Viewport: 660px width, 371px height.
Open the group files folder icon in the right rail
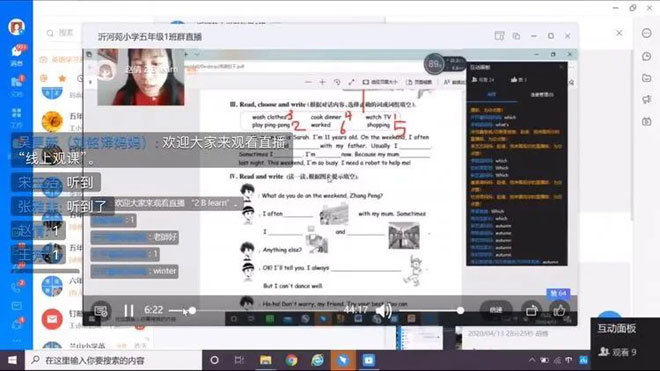[647, 78]
